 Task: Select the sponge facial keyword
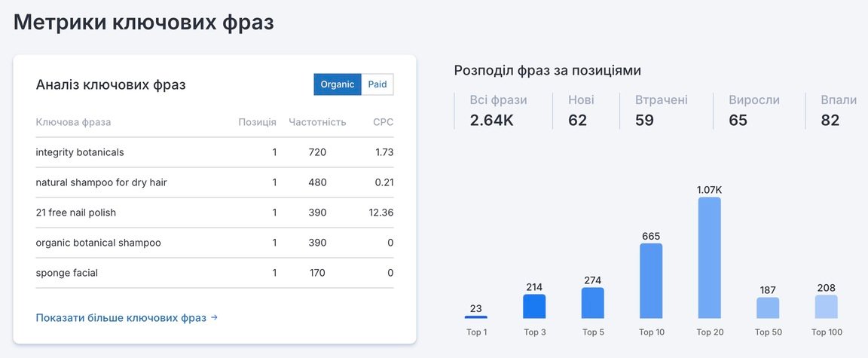pos(67,273)
